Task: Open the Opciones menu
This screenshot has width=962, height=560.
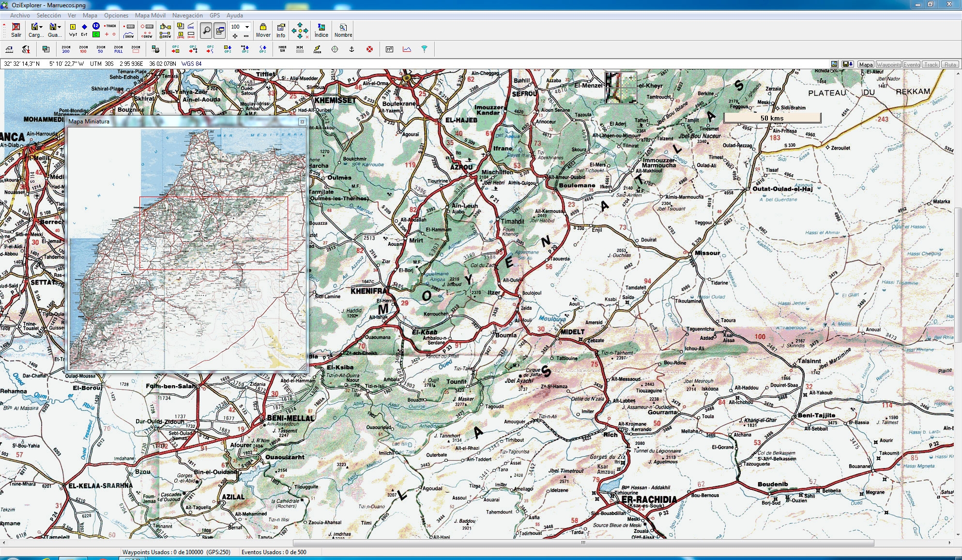Action: pos(116,15)
